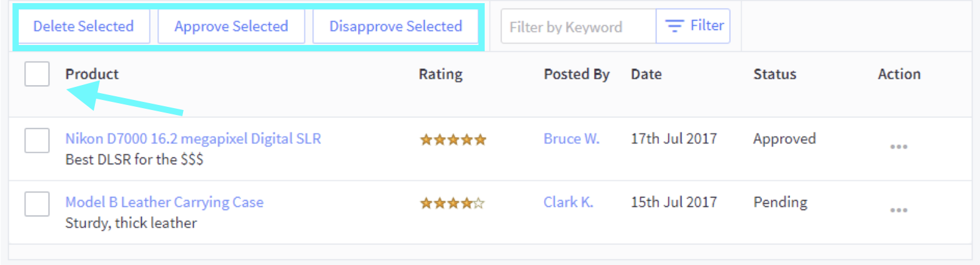Expand action menu for Leather Case review
Image resolution: width=980 pixels, height=265 pixels.
pos(898,211)
